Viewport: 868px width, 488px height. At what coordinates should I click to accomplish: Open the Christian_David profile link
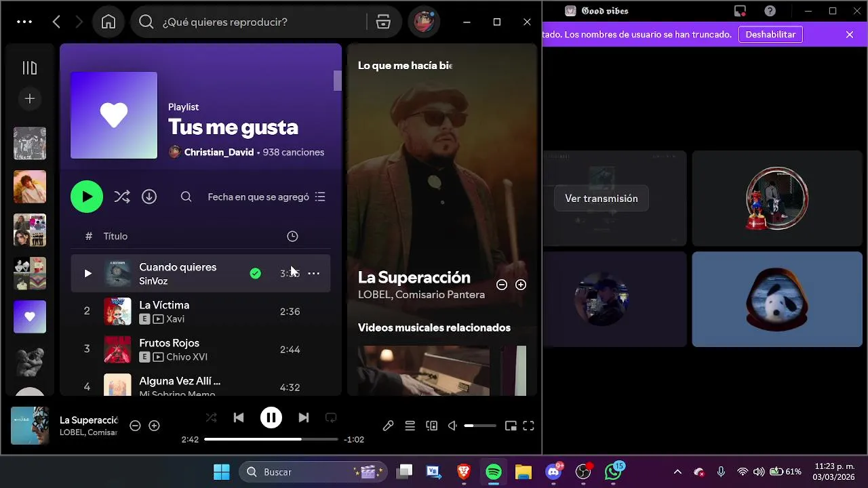(x=219, y=152)
